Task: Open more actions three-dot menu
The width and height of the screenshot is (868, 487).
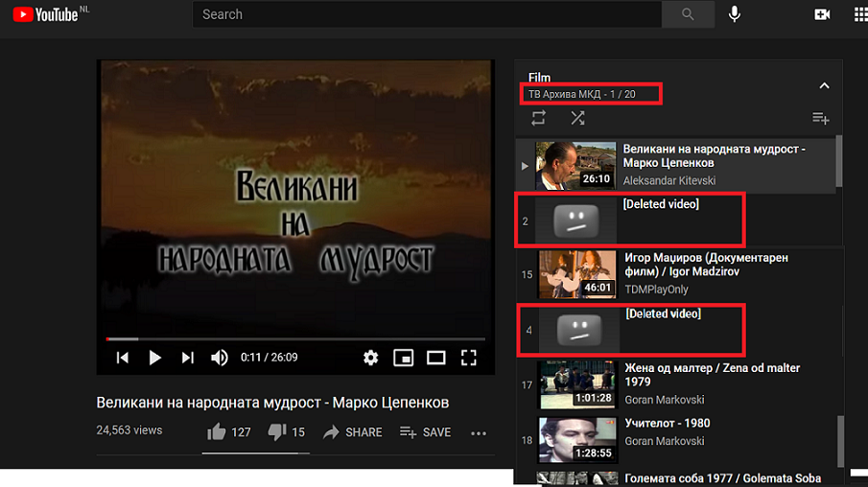Action: click(479, 432)
